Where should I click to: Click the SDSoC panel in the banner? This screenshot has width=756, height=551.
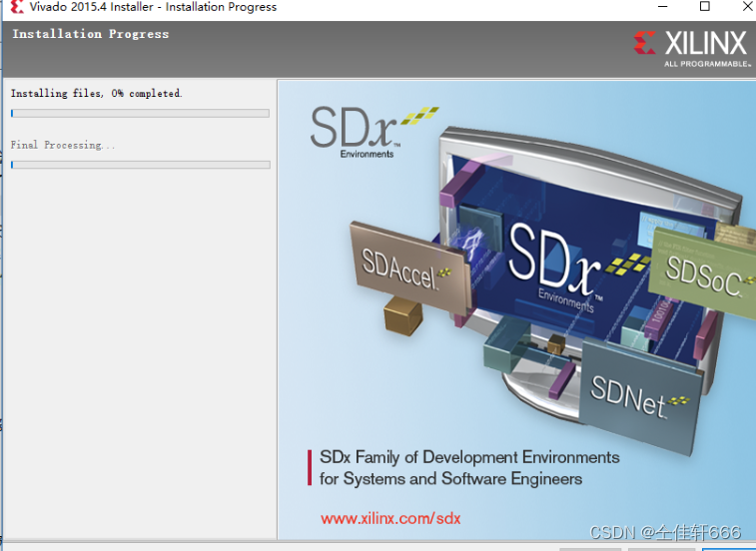pos(704,275)
